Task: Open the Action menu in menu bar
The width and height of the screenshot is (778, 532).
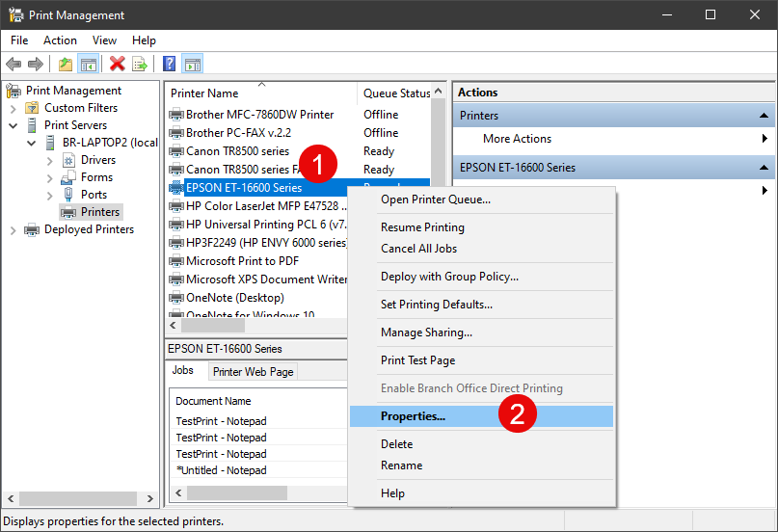Action: [60, 40]
